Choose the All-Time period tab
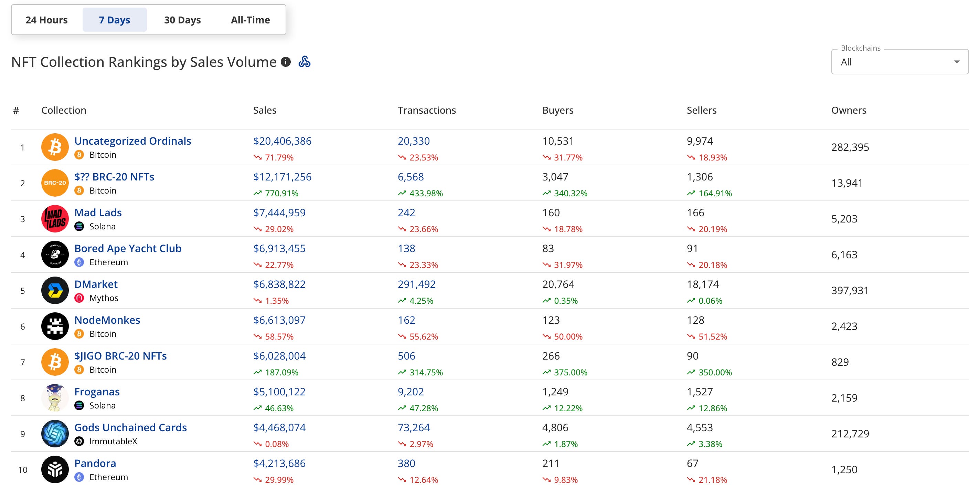The image size is (980, 487). click(250, 20)
